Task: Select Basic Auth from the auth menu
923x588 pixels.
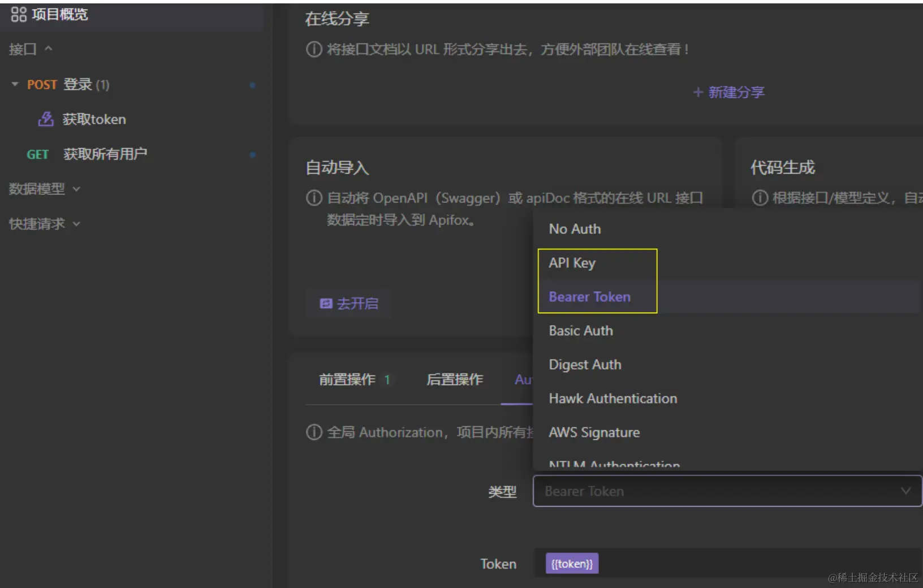Action: pos(580,331)
